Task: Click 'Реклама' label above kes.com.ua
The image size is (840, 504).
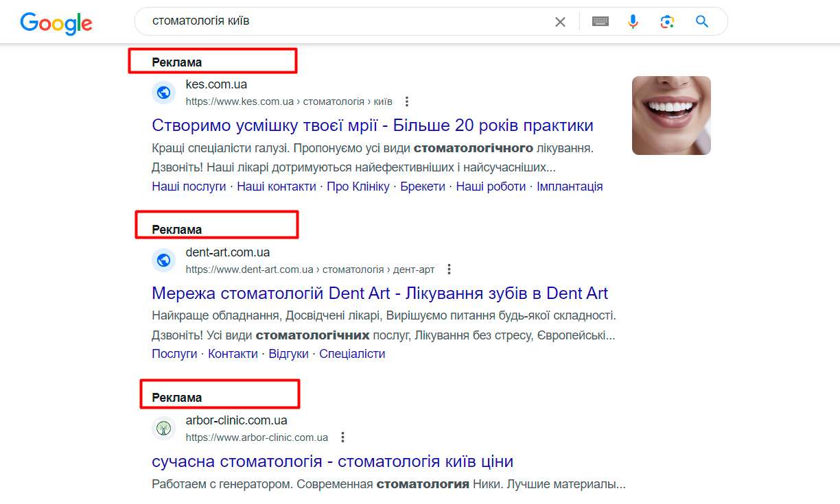Action: pos(177,62)
